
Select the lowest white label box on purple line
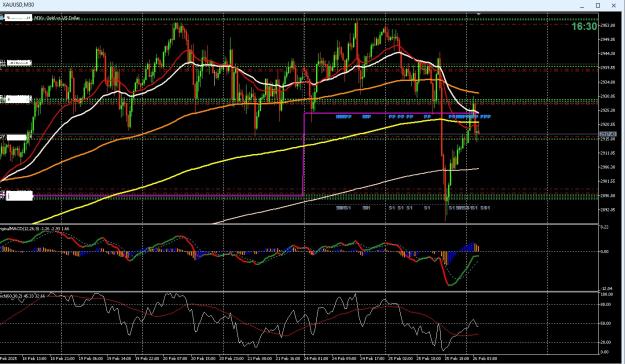(20, 196)
